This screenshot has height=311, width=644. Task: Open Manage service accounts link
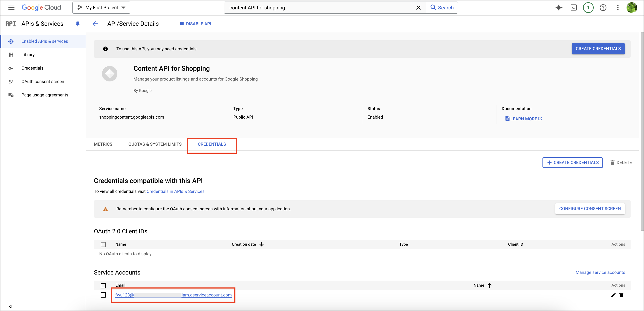600,273
